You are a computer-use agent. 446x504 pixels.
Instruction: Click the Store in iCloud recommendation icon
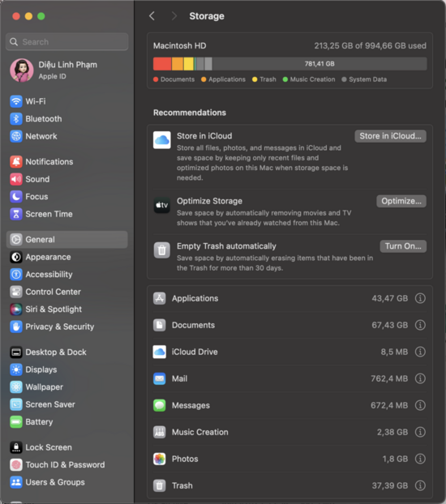click(x=162, y=140)
